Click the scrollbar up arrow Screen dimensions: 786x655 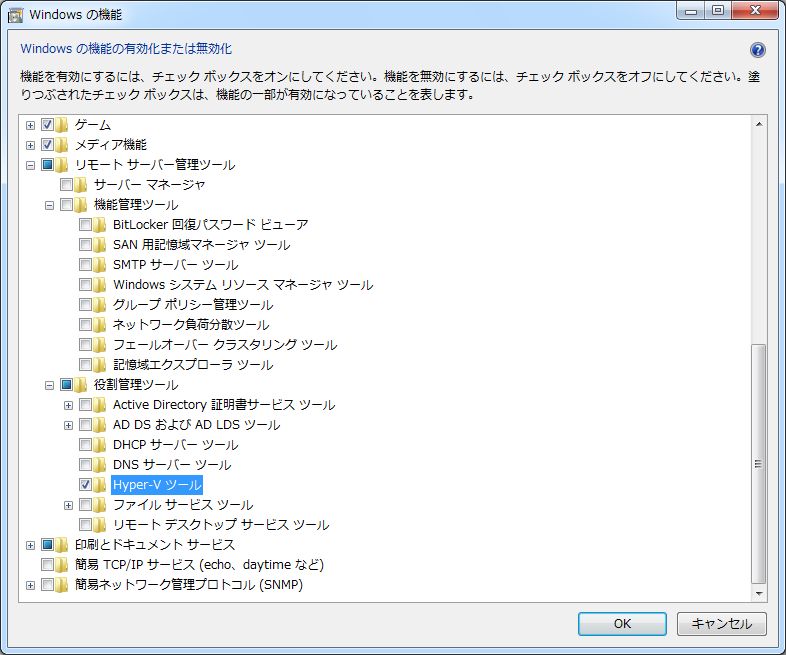(759, 123)
